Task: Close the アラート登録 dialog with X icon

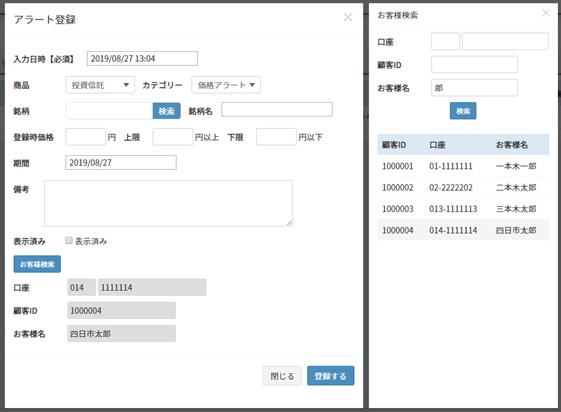Action: click(348, 17)
